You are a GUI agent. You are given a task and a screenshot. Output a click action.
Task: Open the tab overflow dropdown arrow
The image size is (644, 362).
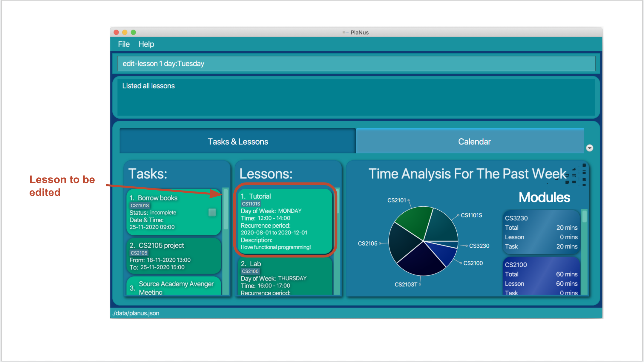coord(589,148)
